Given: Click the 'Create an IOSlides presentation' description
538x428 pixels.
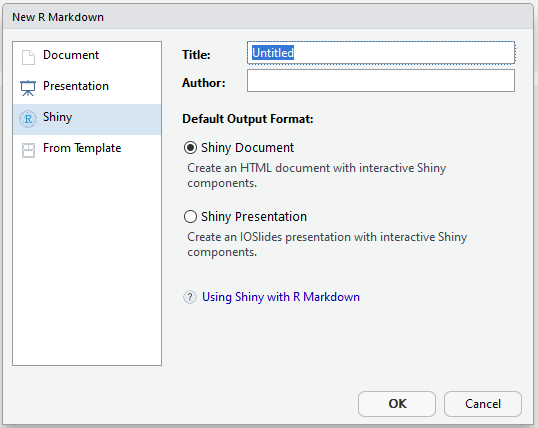Looking at the screenshot, I should [x=327, y=244].
